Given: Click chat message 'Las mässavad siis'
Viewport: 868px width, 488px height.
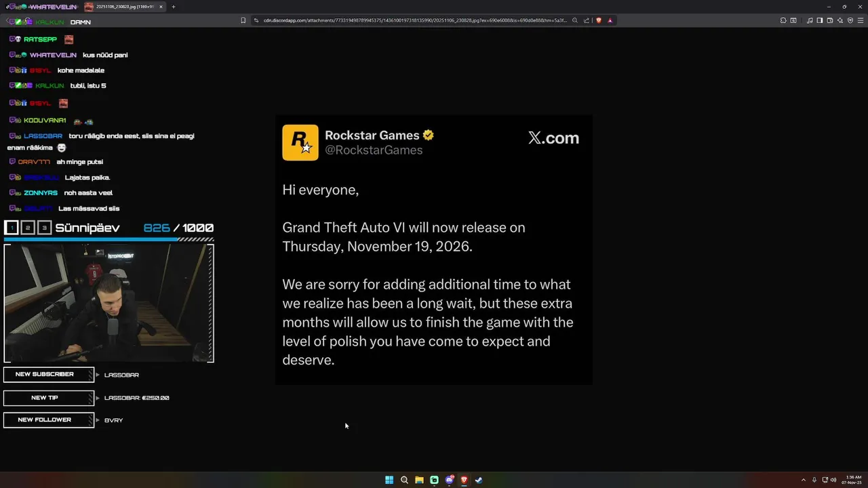Looking at the screenshot, I should 89,209.
